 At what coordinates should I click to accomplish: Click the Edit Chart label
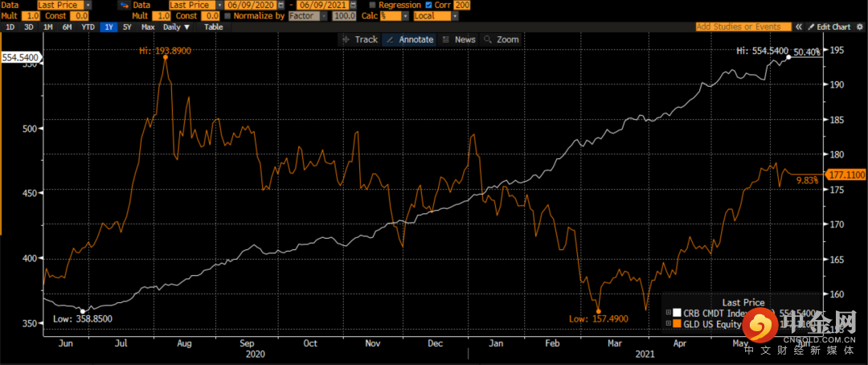pos(833,27)
